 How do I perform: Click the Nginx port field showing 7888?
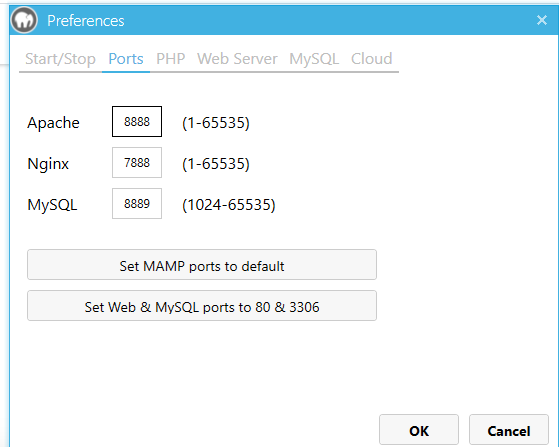[137, 163]
